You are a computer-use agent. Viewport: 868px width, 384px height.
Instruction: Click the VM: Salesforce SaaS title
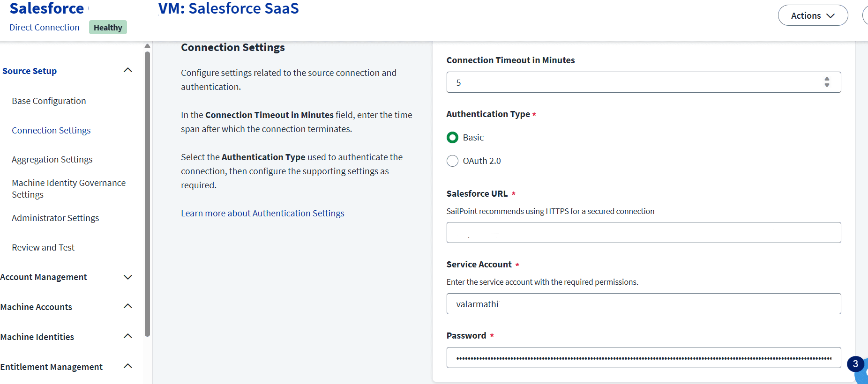tap(228, 8)
